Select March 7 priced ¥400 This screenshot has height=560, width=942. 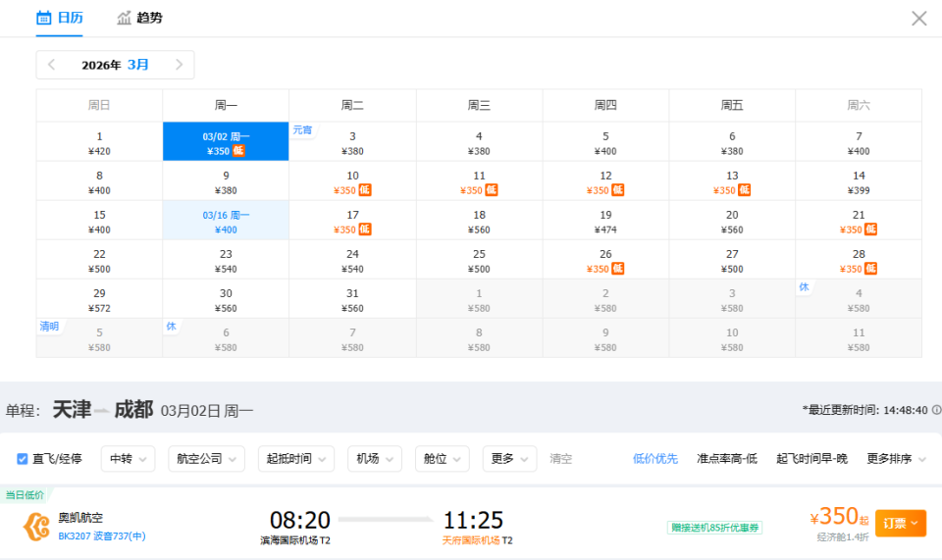point(859,141)
